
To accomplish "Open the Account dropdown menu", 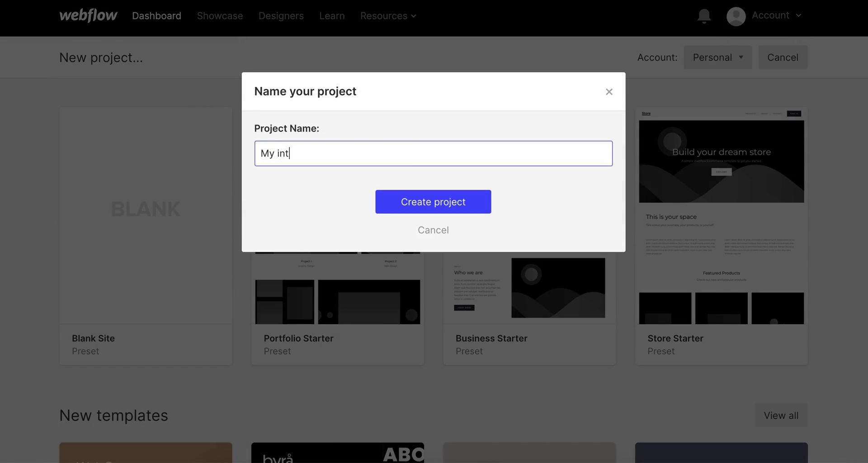I will pyautogui.click(x=776, y=15).
